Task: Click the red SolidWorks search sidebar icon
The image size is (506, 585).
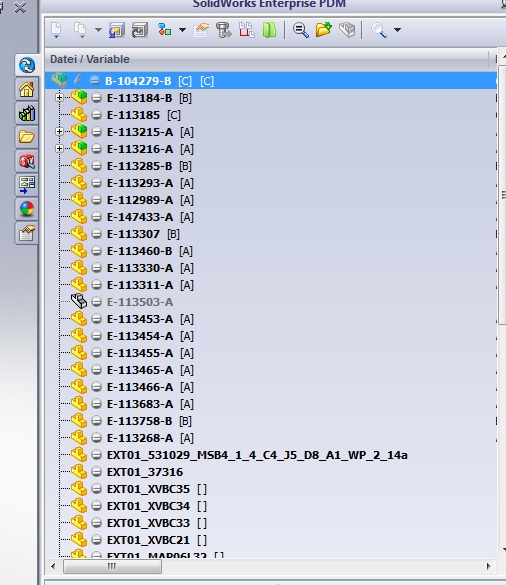Action: click(x=27, y=161)
